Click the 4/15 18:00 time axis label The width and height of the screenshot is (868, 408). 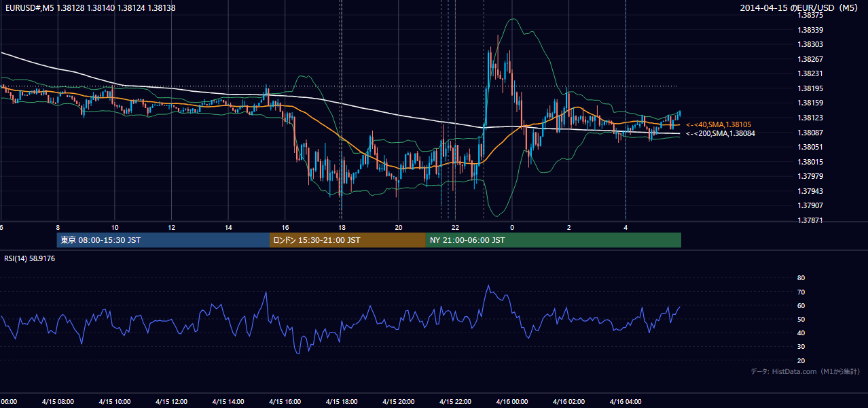[342, 402]
